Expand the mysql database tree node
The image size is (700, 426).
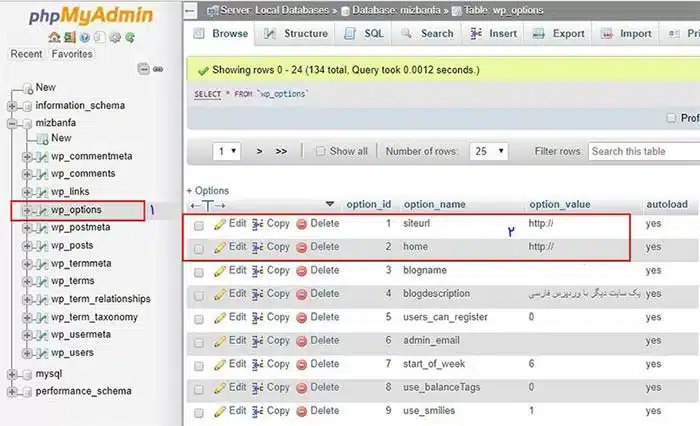pyautogui.click(x=12, y=374)
